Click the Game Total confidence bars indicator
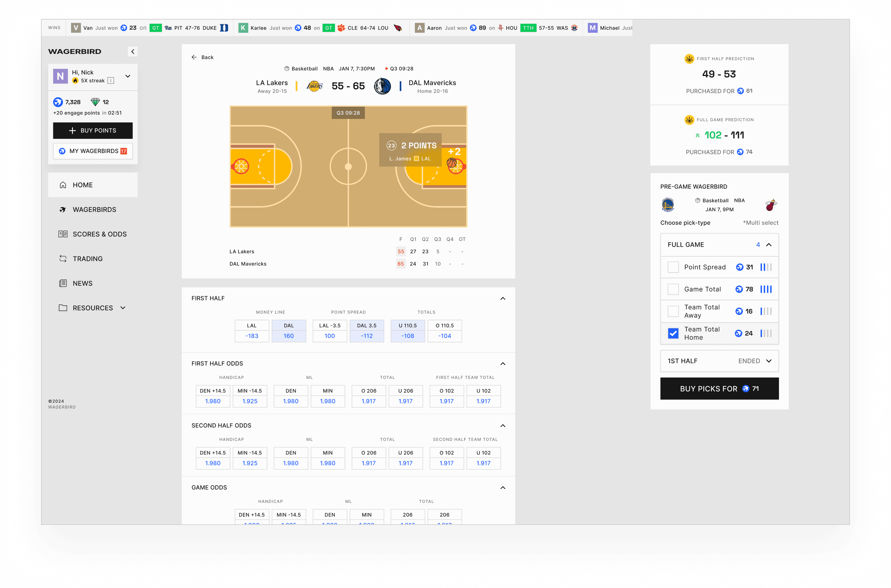The image size is (891, 588). pyautogui.click(x=766, y=289)
